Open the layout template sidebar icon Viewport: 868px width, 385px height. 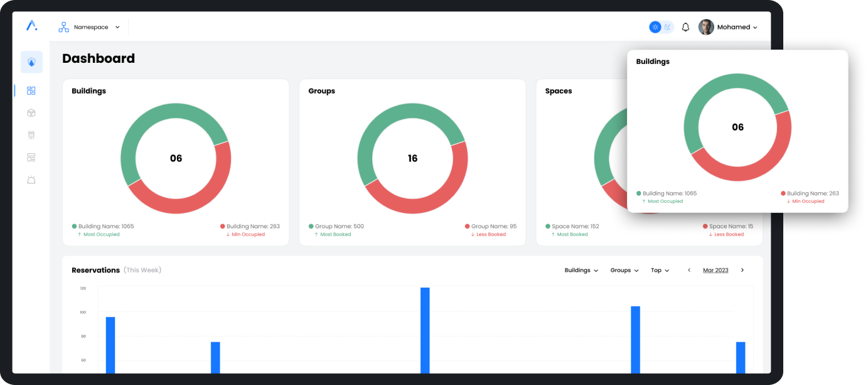[31, 157]
